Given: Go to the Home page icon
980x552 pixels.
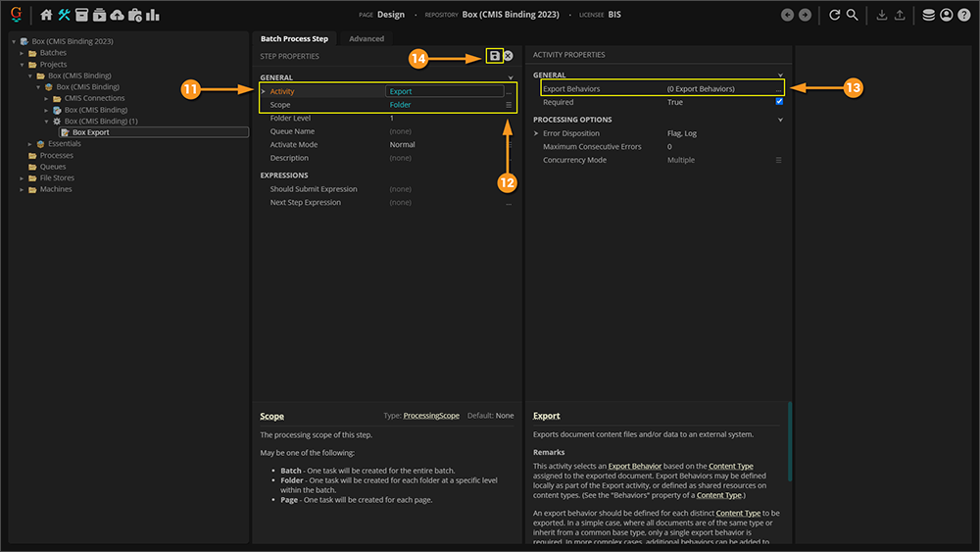Looking at the screenshot, I should pyautogui.click(x=46, y=15).
